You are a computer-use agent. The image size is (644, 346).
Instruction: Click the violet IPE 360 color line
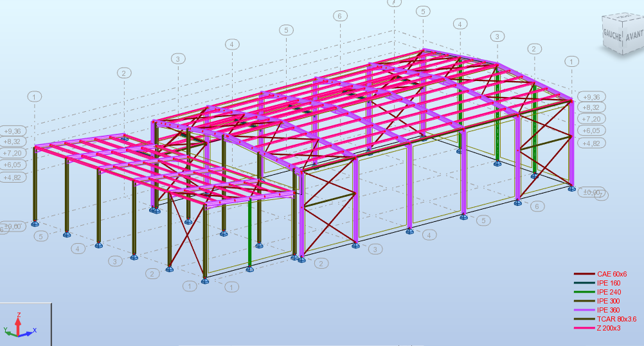[584, 310]
